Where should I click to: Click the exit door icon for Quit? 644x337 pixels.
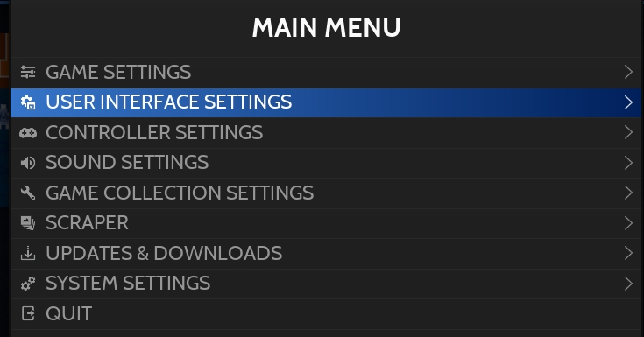point(28,313)
